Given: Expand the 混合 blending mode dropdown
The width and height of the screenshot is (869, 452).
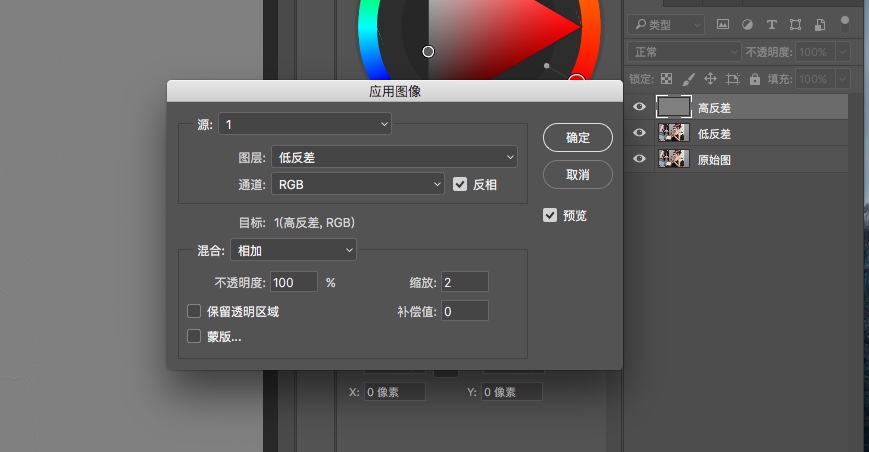Looking at the screenshot, I should 293,249.
